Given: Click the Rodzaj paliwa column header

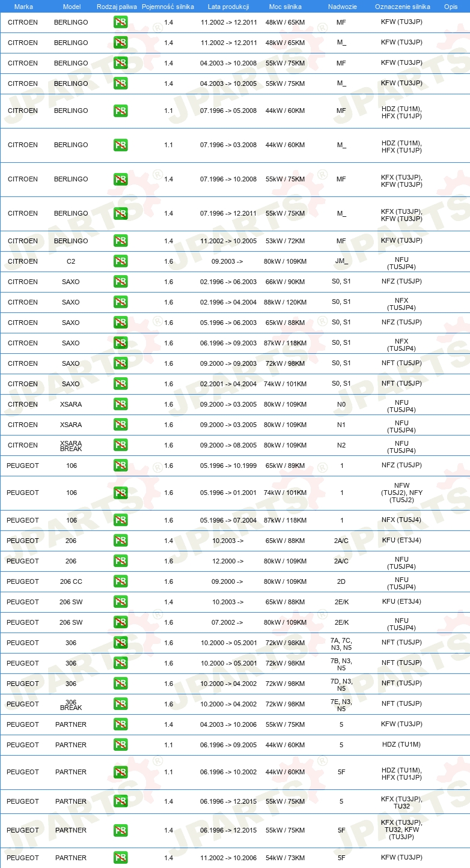Looking at the screenshot, I should (117, 7).
